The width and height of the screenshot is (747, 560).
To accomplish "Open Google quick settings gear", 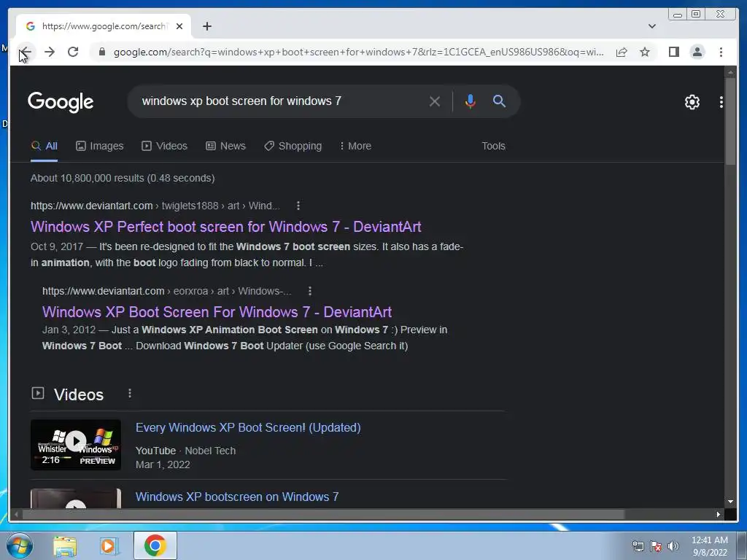I will point(692,102).
